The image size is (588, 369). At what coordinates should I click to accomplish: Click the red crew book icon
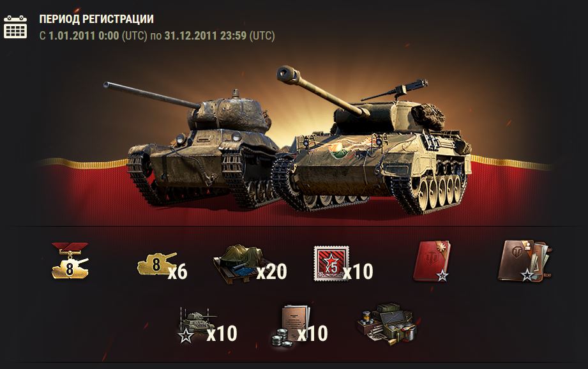pos(431,261)
